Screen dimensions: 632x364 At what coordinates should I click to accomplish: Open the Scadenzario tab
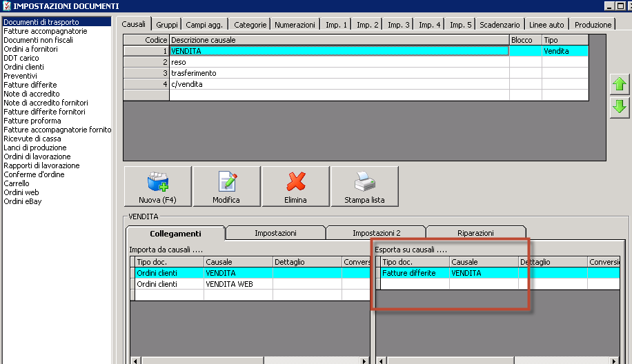point(500,25)
